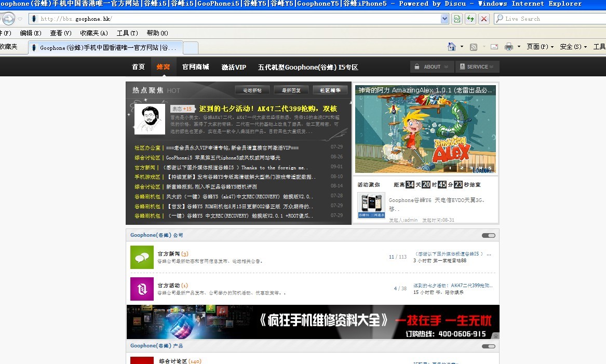This screenshot has width=606, height=364.
Task: Open the recent pages arrow beside Back
Action: [20, 19]
